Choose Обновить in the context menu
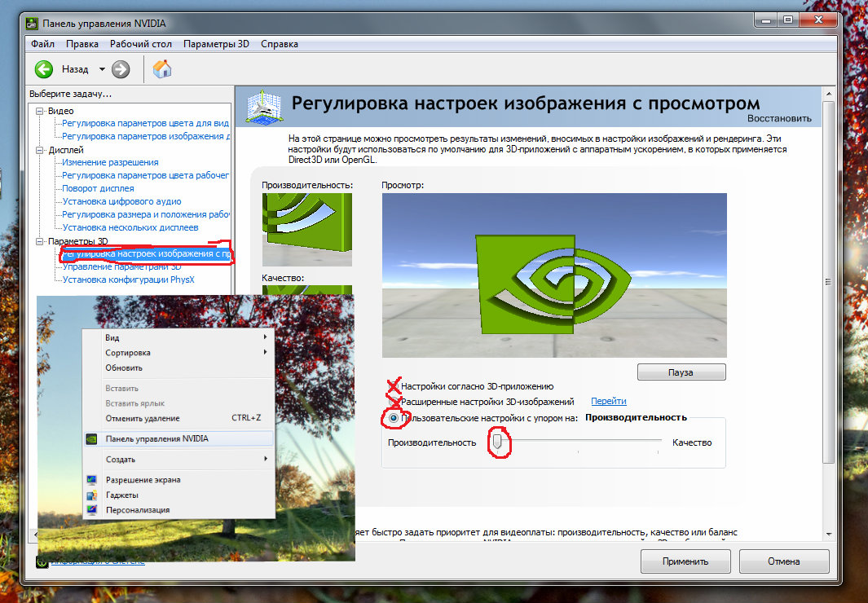 (178, 368)
